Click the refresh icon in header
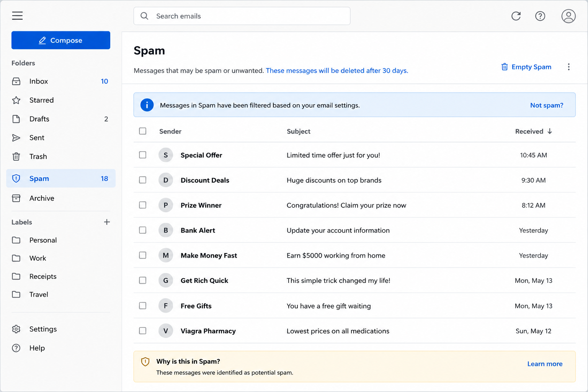Viewport: 588px width, 392px height. tap(516, 16)
